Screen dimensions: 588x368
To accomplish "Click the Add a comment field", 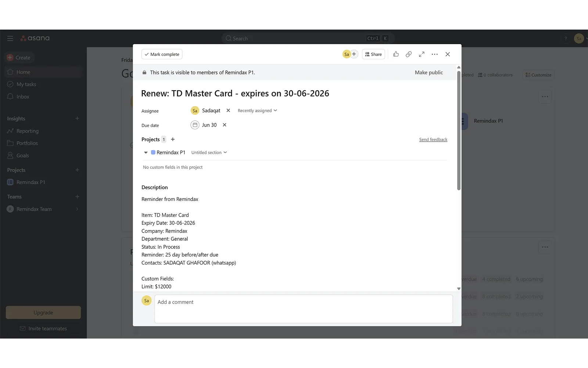I will tap(304, 309).
